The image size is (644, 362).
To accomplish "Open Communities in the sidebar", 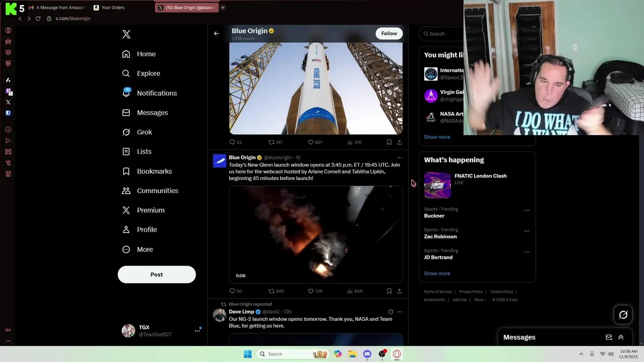I will click(x=150, y=191).
